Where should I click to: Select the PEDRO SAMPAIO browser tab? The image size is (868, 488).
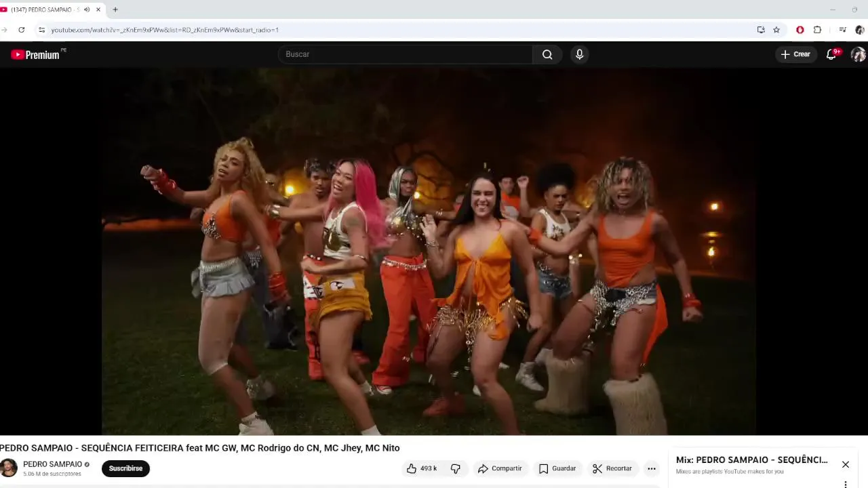[x=53, y=9]
